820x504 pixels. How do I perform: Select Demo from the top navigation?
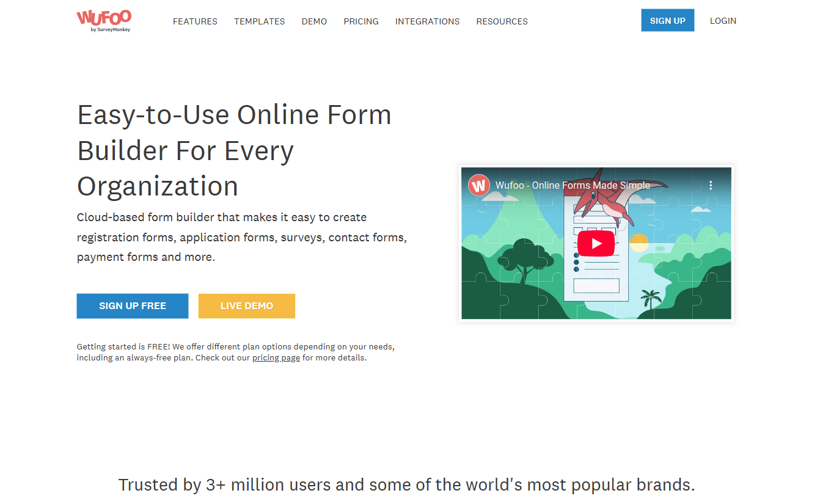click(x=314, y=21)
